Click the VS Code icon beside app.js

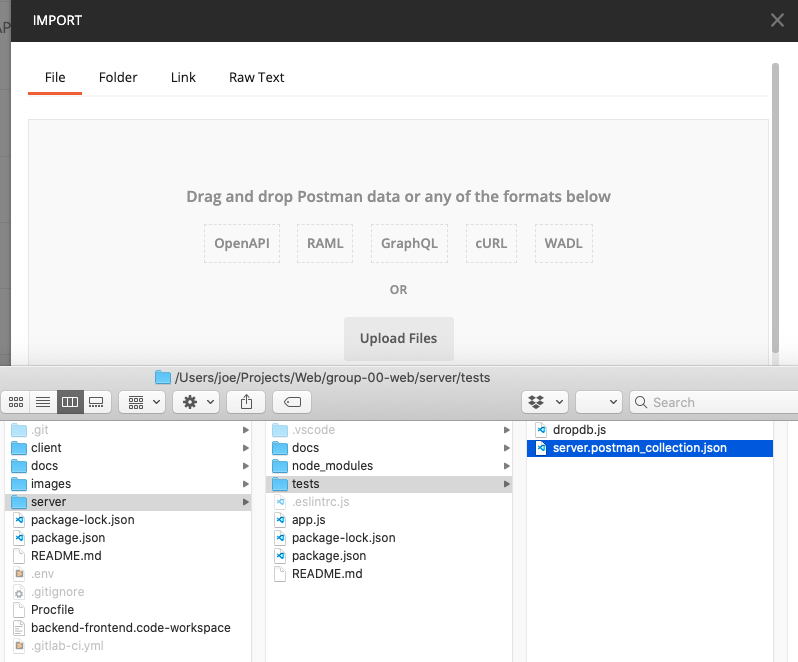(x=280, y=520)
